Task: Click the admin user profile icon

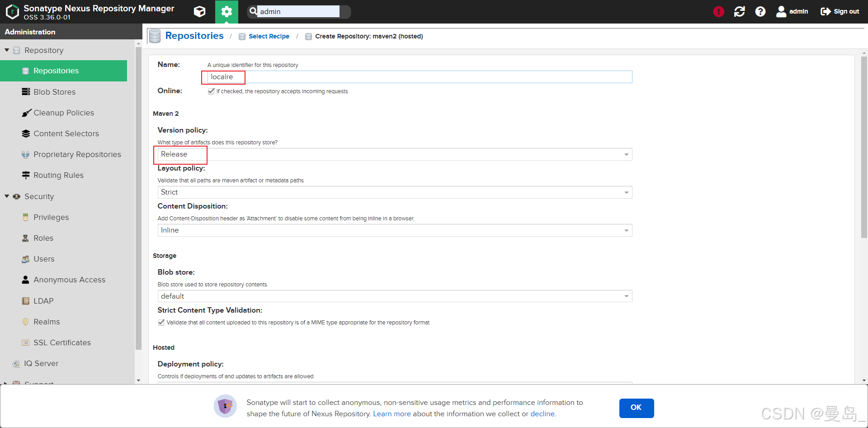Action: point(781,12)
